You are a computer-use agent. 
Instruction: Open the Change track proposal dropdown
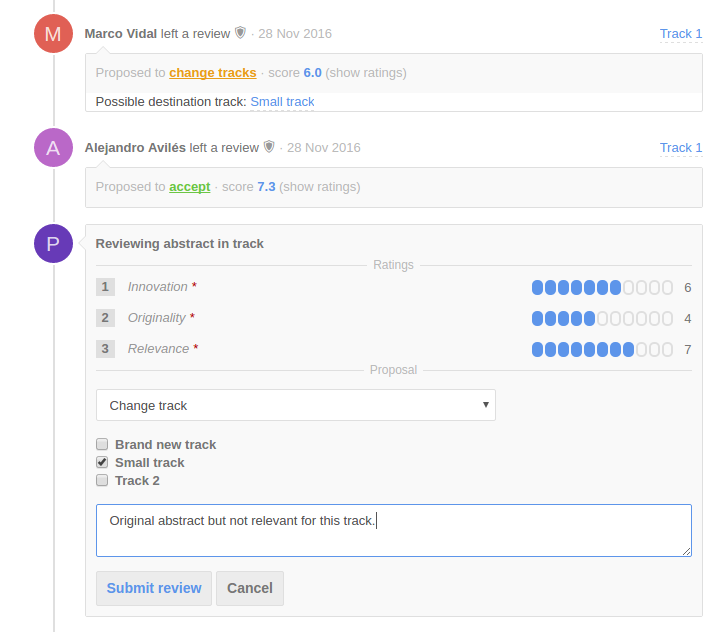tap(296, 405)
